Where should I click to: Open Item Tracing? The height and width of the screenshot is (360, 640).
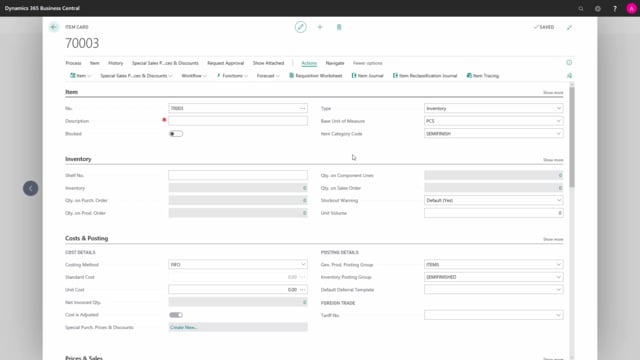(482, 76)
